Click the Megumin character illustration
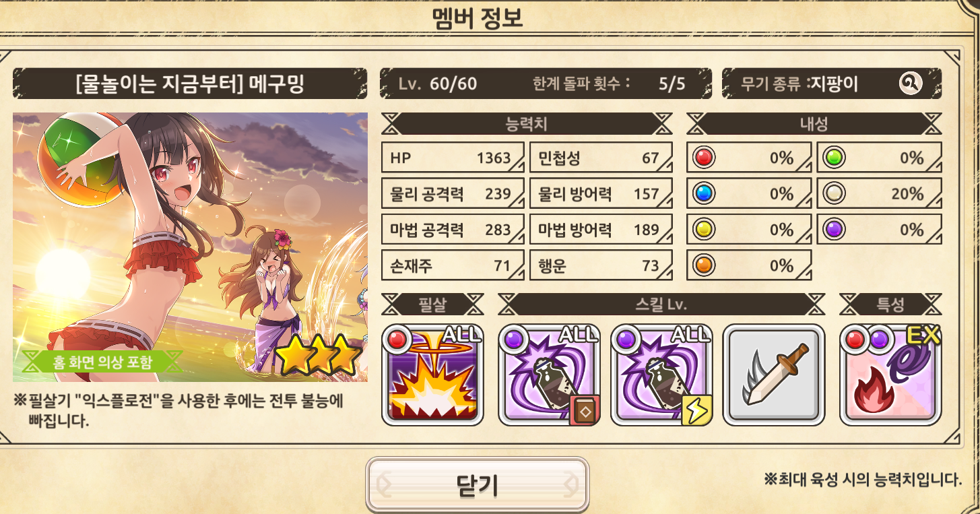980x514 pixels. click(190, 247)
